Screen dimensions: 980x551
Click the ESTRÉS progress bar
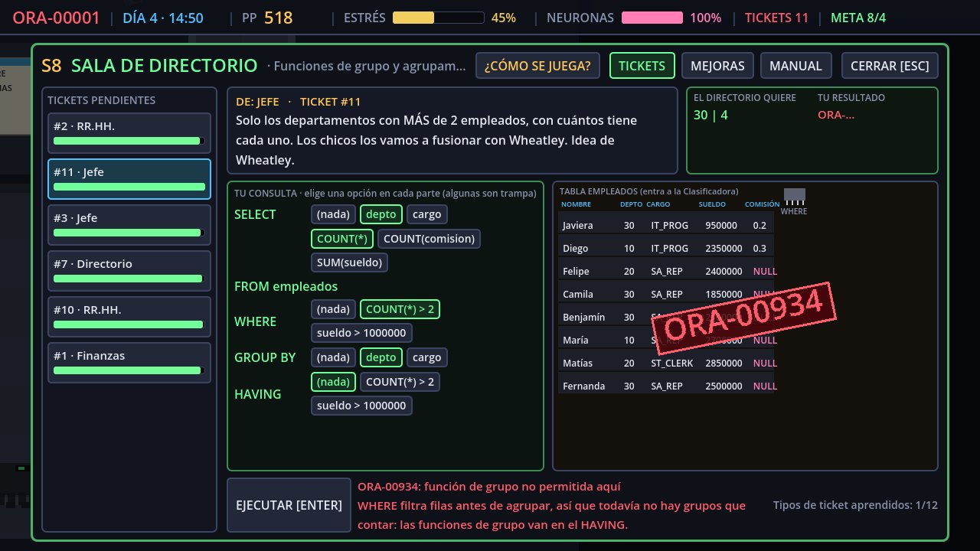tap(438, 18)
